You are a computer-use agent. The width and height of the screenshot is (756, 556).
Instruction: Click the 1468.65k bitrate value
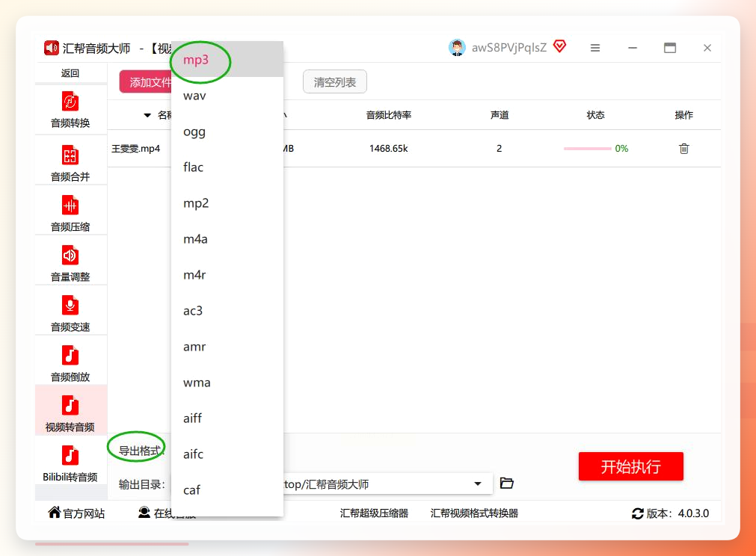pyautogui.click(x=389, y=149)
